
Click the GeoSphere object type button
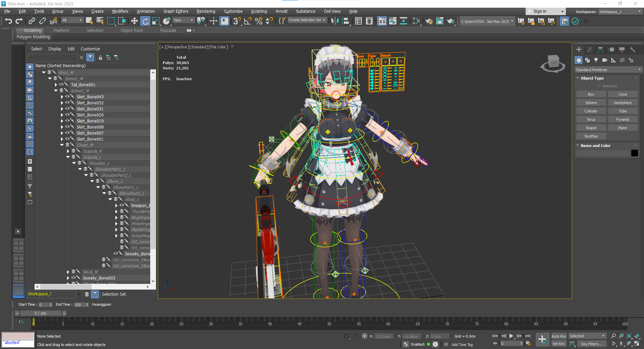coord(623,103)
